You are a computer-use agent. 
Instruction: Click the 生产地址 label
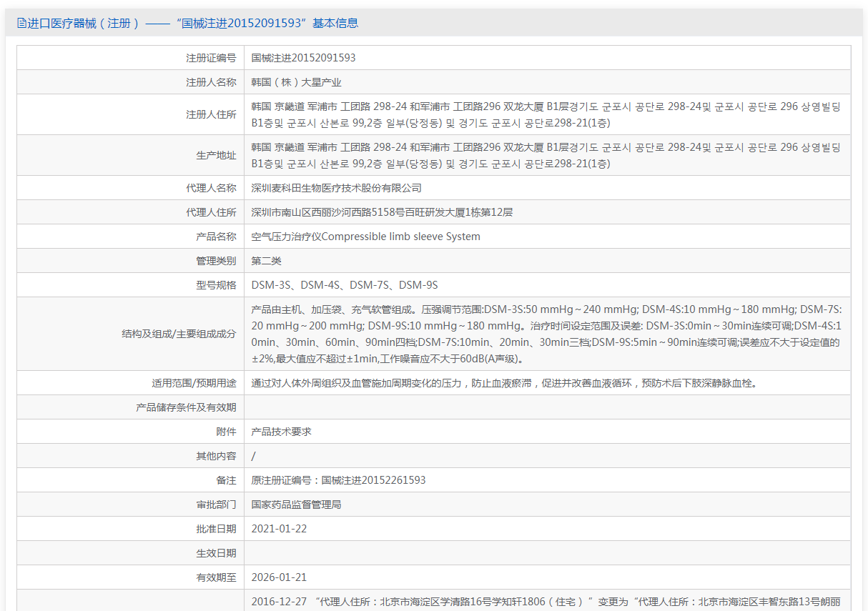[x=216, y=155]
